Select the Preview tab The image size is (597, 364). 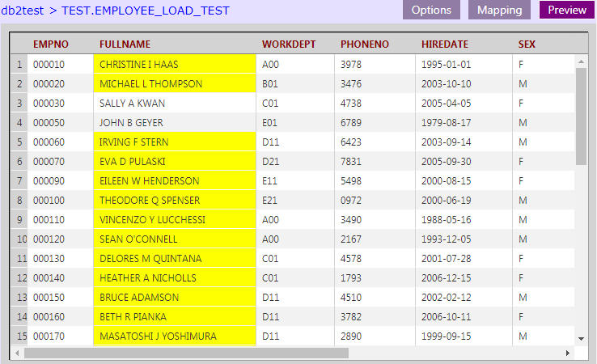pos(566,10)
